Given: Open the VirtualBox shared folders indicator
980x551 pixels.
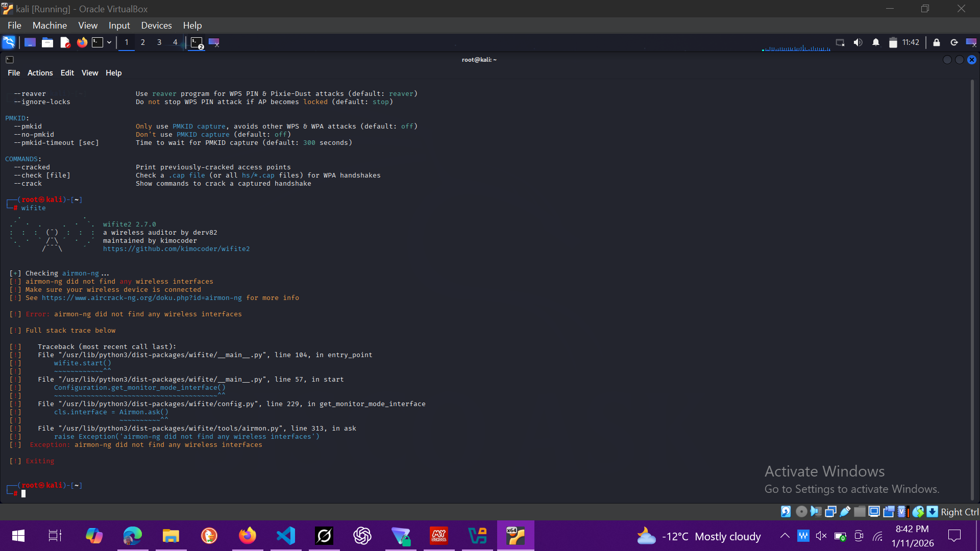Looking at the screenshot, I should pos(860,512).
